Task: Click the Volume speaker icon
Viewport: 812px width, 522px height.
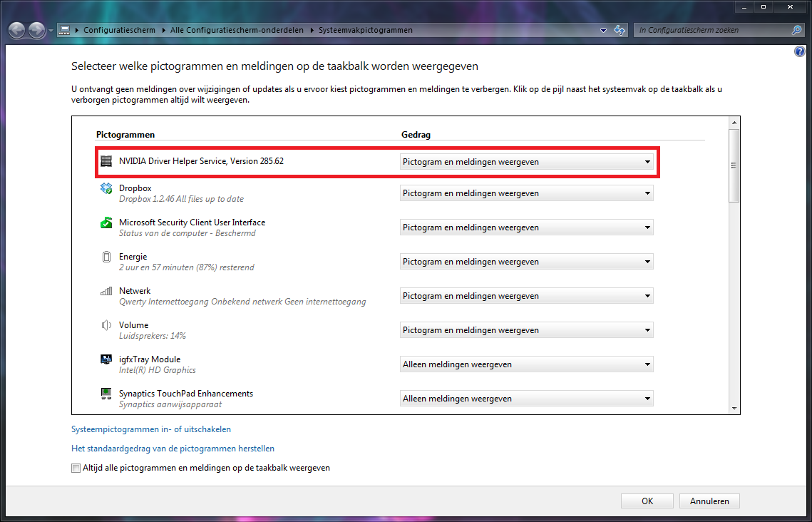Action: (x=106, y=325)
